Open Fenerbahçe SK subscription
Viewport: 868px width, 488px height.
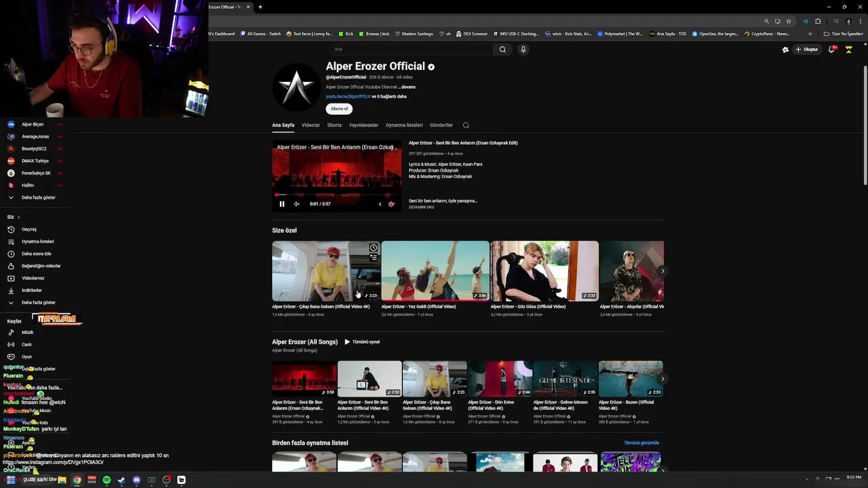pyautogui.click(x=35, y=173)
